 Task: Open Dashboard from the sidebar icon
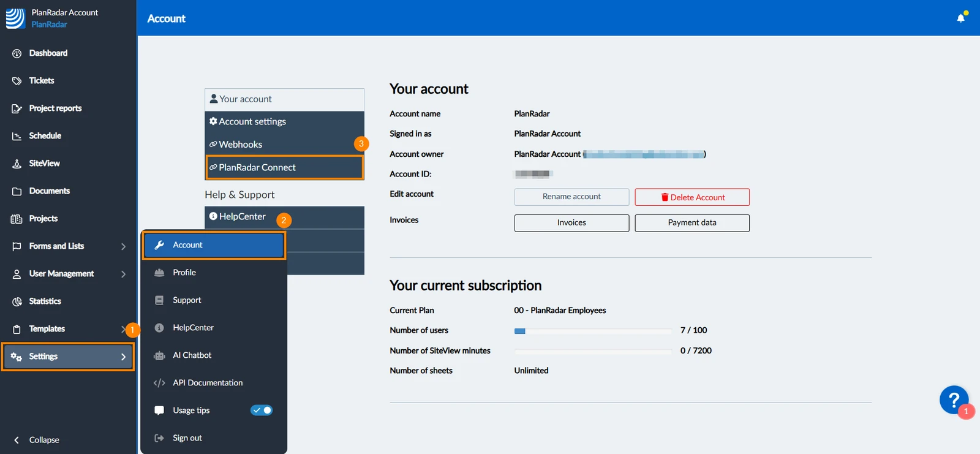click(17, 53)
